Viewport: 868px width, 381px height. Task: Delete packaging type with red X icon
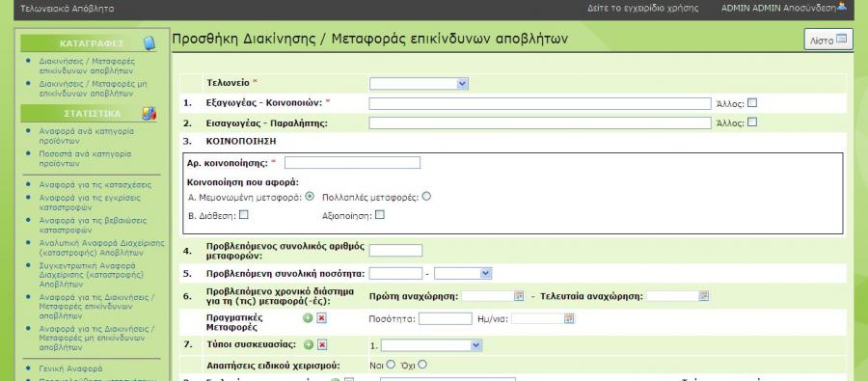point(322,345)
